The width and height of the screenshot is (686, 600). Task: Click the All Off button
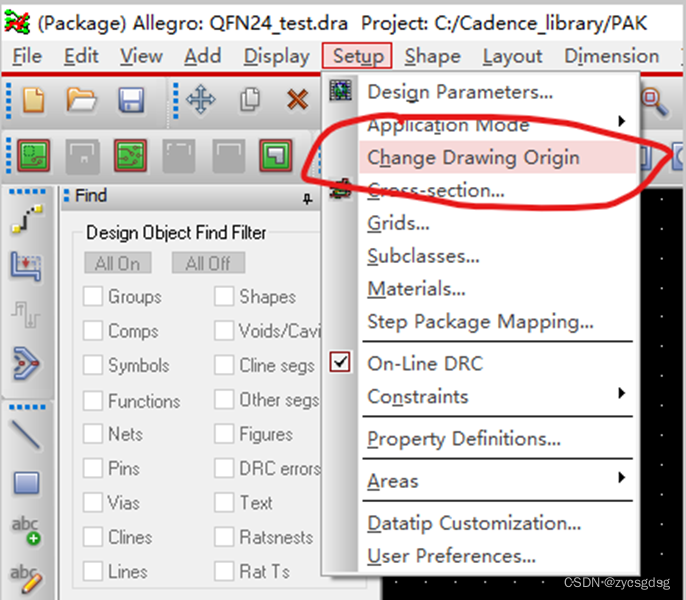(x=208, y=263)
